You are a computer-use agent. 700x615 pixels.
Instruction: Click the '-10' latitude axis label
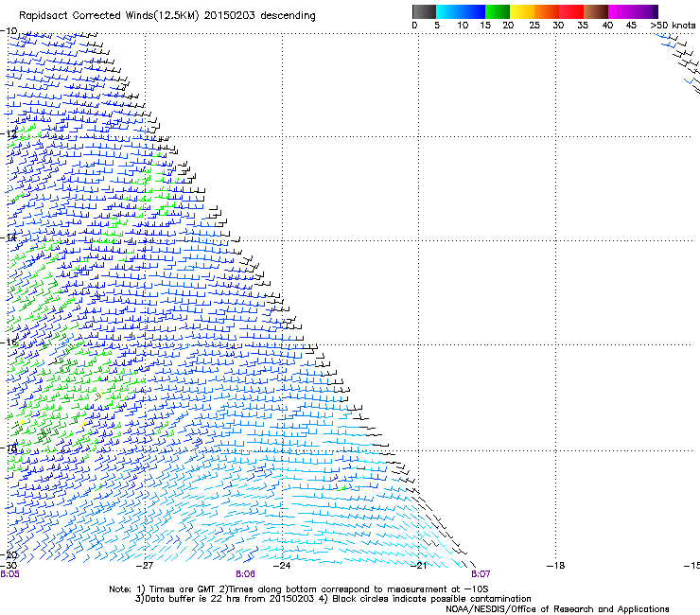9,31
